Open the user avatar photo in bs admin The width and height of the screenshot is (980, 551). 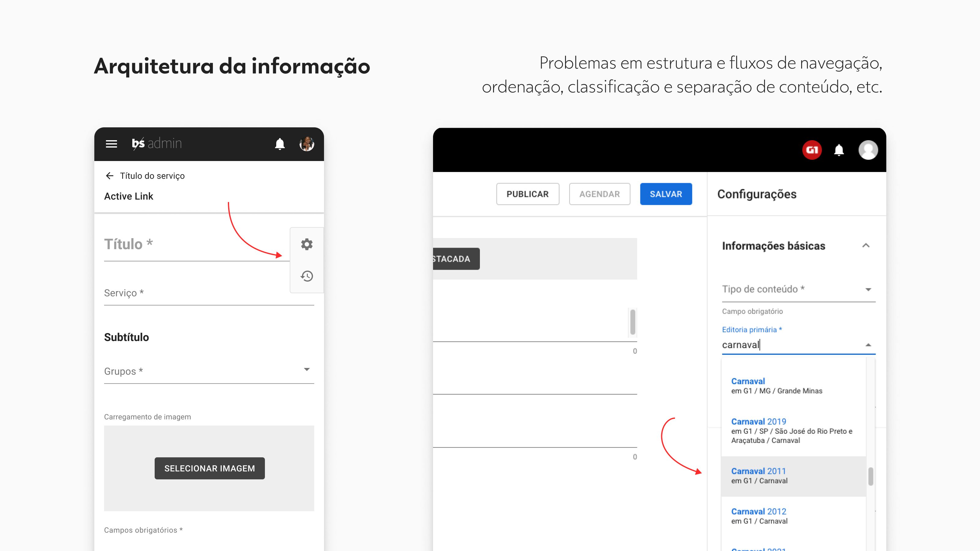tap(306, 144)
